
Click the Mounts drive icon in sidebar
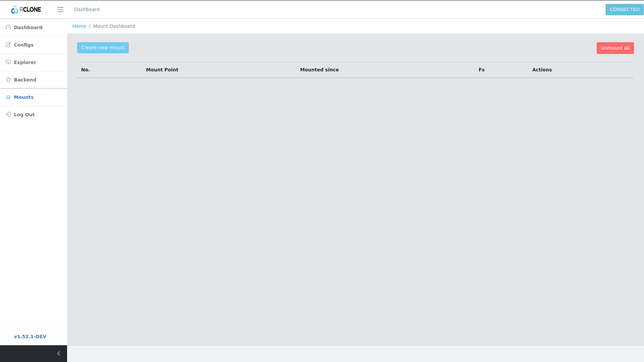(8, 97)
